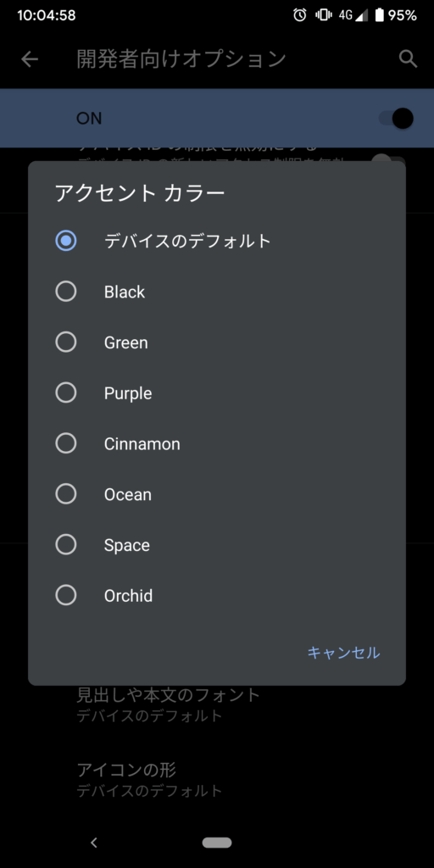Tap the vibrate mode status icon

click(323, 15)
